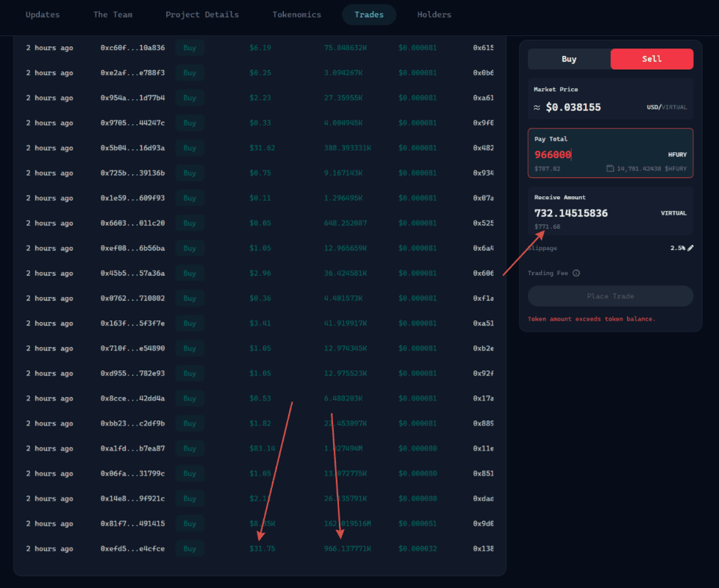The image size is (719, 588).
Task: Click the Trading Fee info icon
Action: [576, 273]
